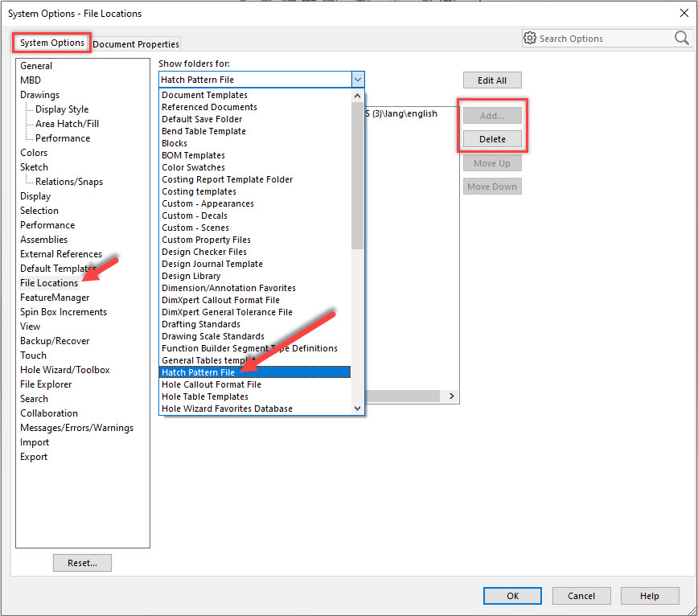
Task: Click the OK button
Action: [512, 595]
